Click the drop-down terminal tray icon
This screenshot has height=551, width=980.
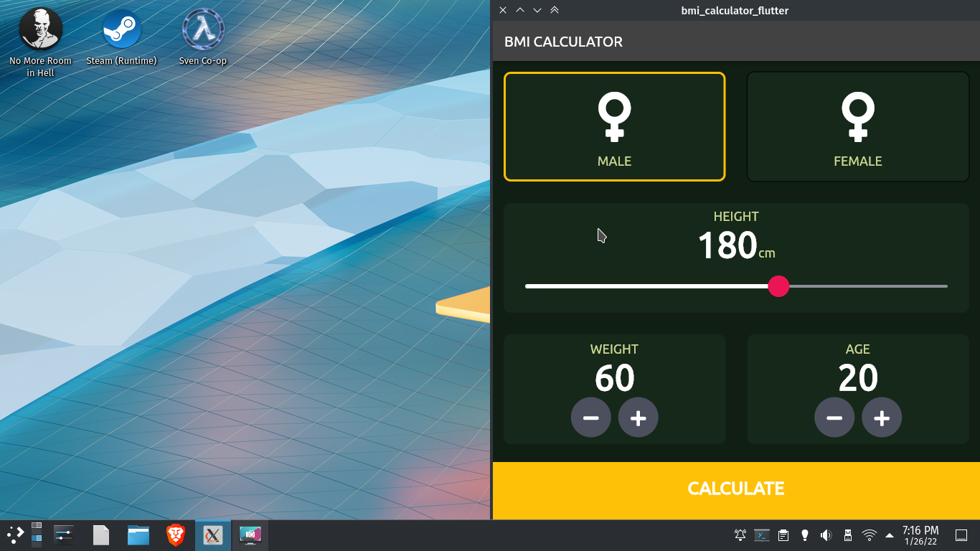pyautogui.click(x=762, y=534)
